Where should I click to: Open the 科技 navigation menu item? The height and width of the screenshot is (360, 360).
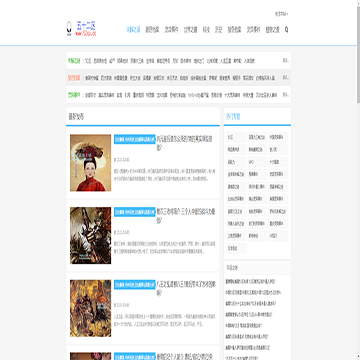point(206,30)
